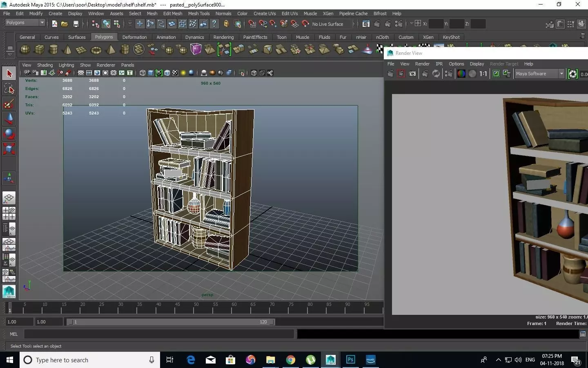Activate the Move tool in toolbox
588x368 pixels.
click(x=9, y=118)
